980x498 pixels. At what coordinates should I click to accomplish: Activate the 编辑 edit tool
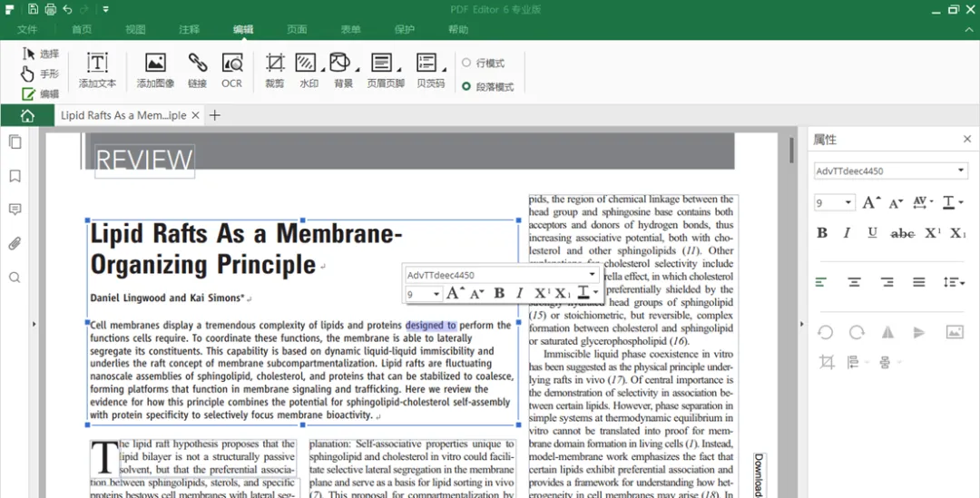40,93
